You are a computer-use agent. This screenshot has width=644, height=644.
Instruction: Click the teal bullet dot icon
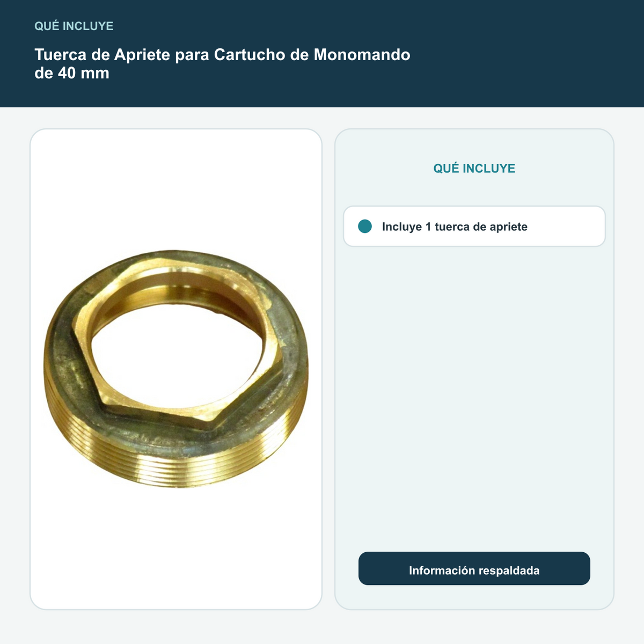click(x=365, y=226)
